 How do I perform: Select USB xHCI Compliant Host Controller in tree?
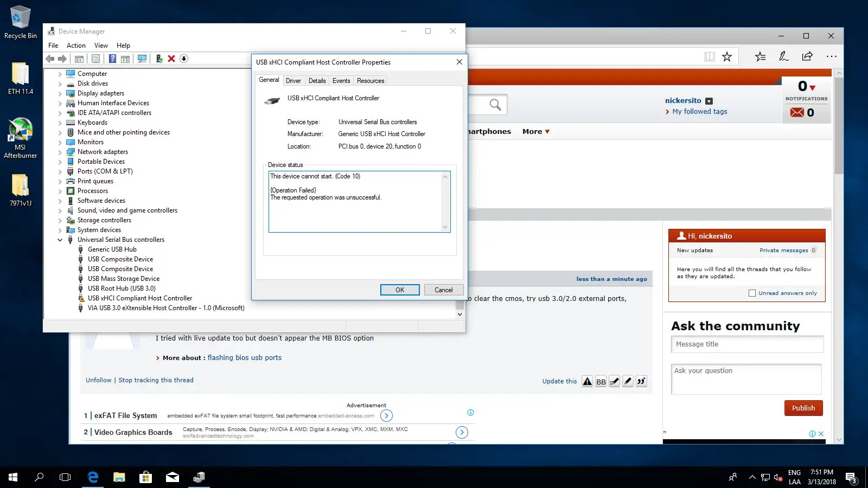(140, 298)
